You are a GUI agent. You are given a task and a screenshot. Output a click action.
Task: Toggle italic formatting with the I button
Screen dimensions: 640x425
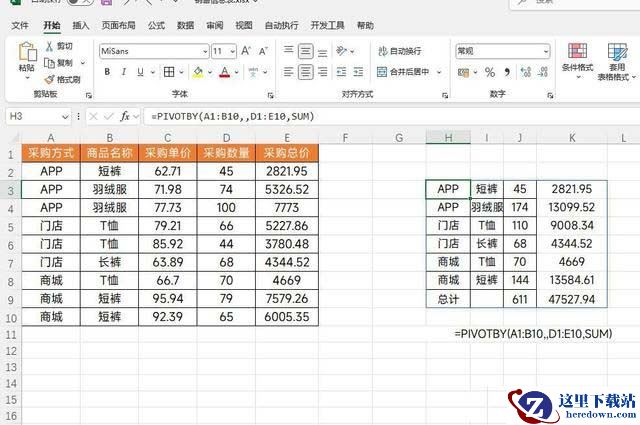click(x=124, y=72)
